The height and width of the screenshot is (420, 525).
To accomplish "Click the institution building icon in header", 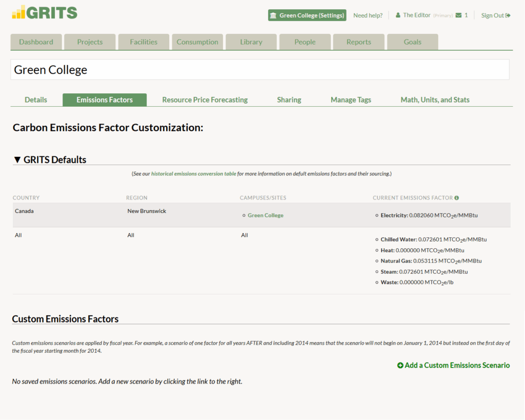I will [273, 15].
